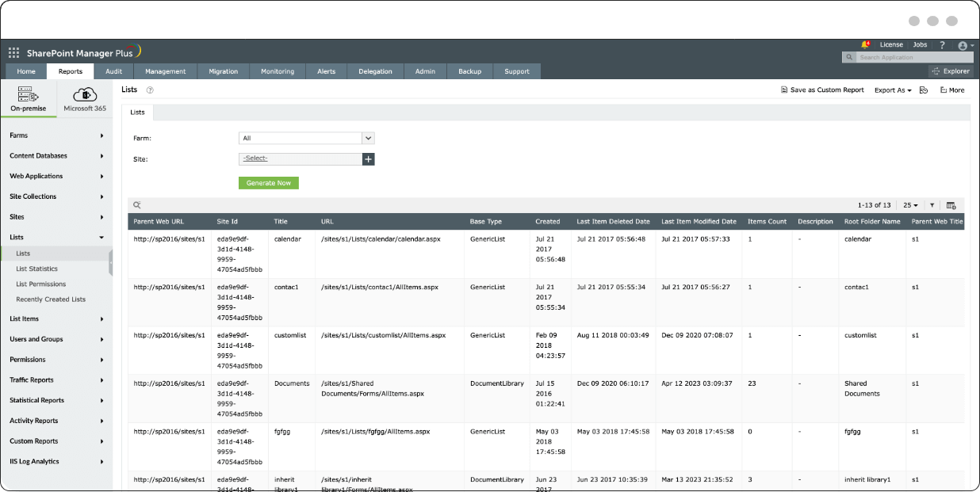This screenshot has height=492, width=980.
Task: Switch to the Audit tab
Action: (x=113, y=71)
